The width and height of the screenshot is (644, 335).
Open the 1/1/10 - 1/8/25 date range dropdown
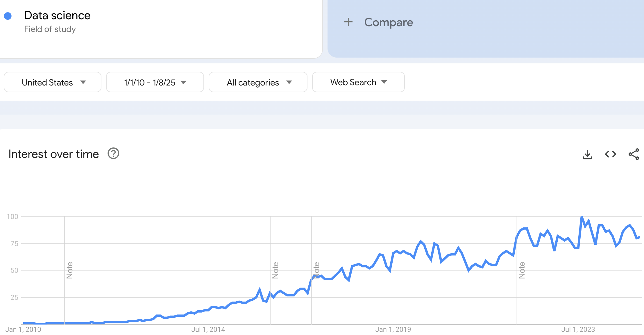[x=155, y=82]
